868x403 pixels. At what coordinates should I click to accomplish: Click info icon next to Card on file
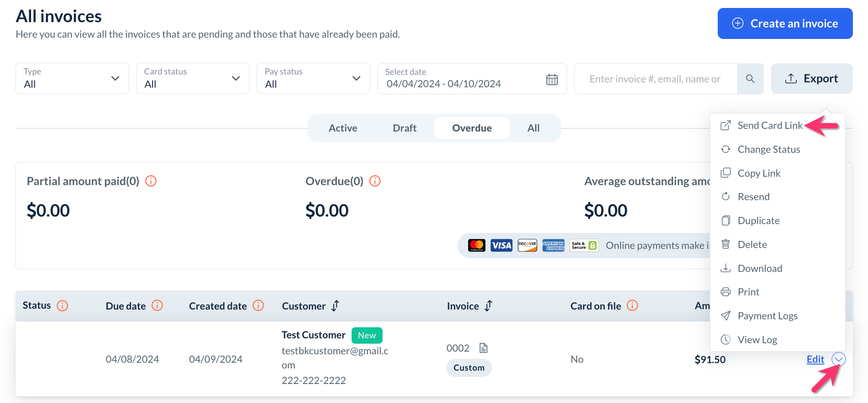633,306
